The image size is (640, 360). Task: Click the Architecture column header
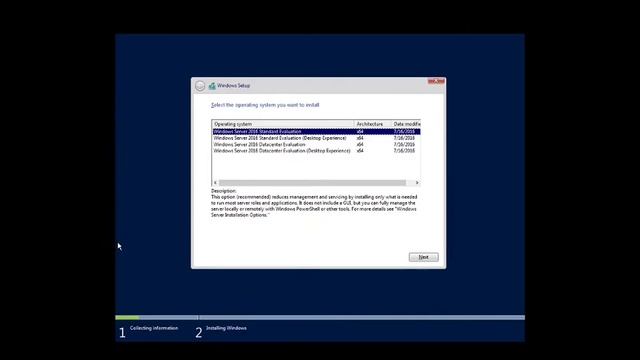pyautogui.click(x=373, y=124)
